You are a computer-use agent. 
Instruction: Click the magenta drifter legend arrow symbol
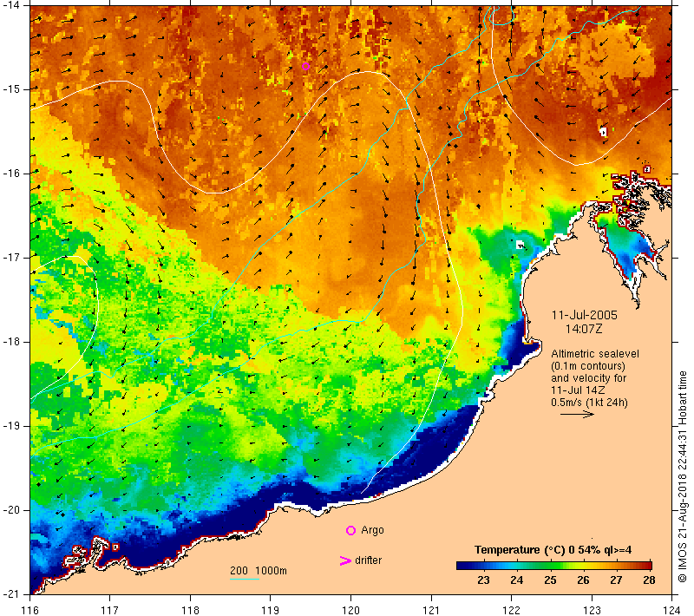click(344, 560)
